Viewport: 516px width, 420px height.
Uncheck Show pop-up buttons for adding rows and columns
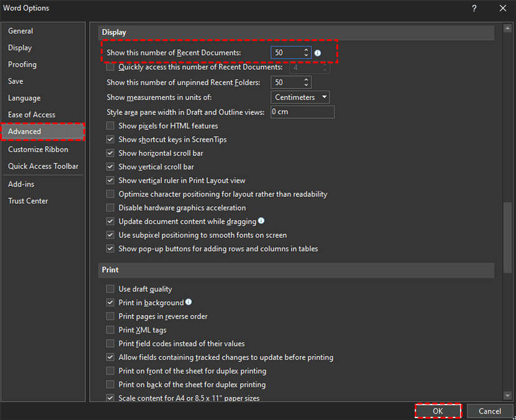pos(110,249)
